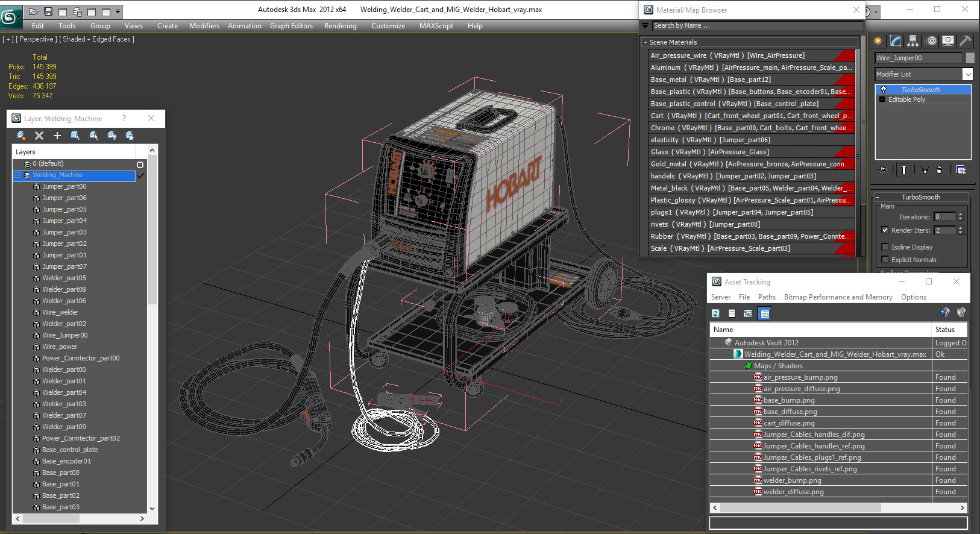This screenshot has width=980, height=534.
Task: Collapse the TurboSmooth rollout header
Action: (x=920, y=197)
